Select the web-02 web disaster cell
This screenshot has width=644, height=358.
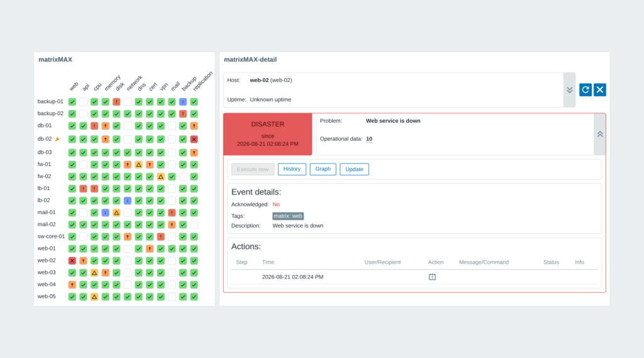coord(72,260)
